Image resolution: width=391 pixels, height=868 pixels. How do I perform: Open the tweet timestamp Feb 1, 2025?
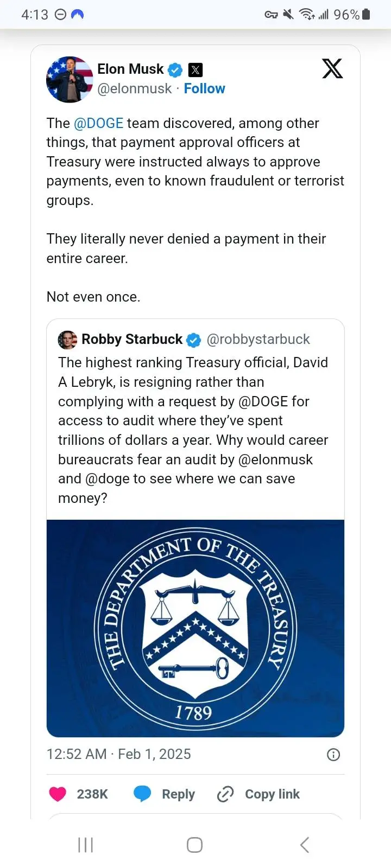point(118,755)
